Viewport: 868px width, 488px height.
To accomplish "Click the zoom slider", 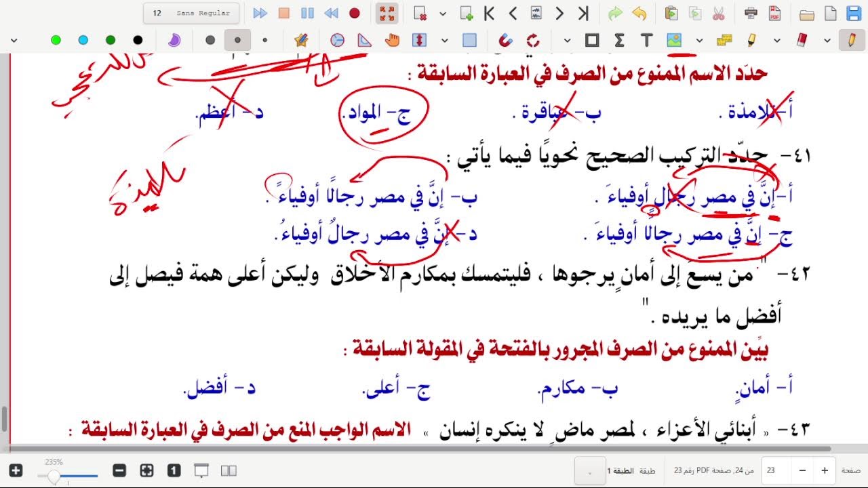I will click(x=68, y=476).
